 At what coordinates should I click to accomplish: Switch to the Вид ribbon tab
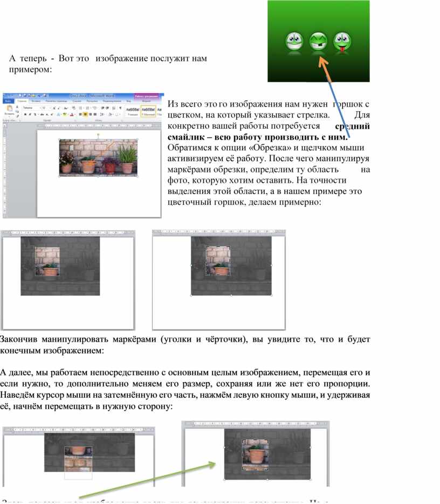[x=128, y=101]
